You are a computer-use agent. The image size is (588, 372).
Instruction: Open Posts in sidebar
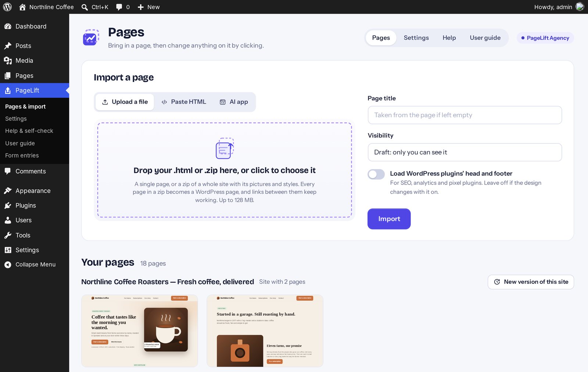pyautogui.click(x=35, y=46)
